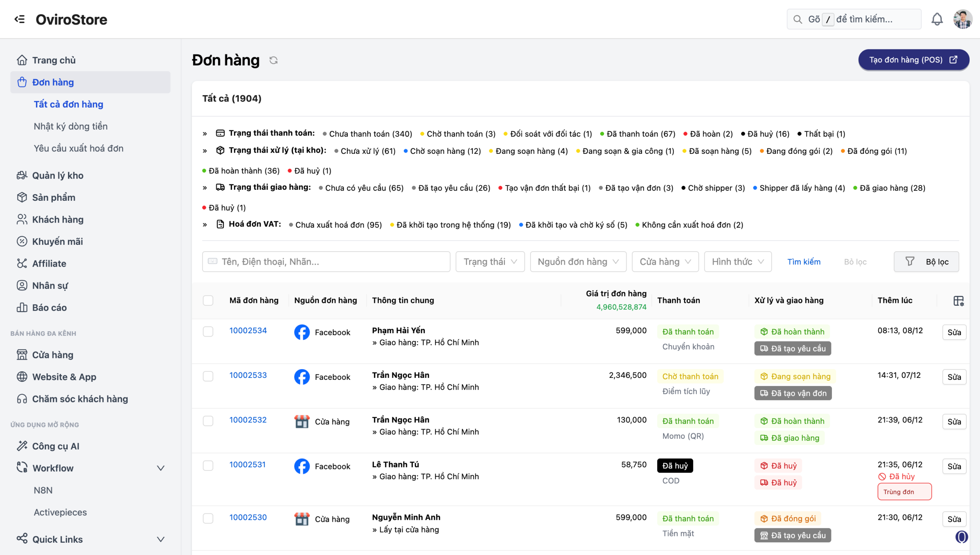Viewport: 980px width, 555px height.
Task: Open the Trạng thái dropdown
Action: click(490, 262)
